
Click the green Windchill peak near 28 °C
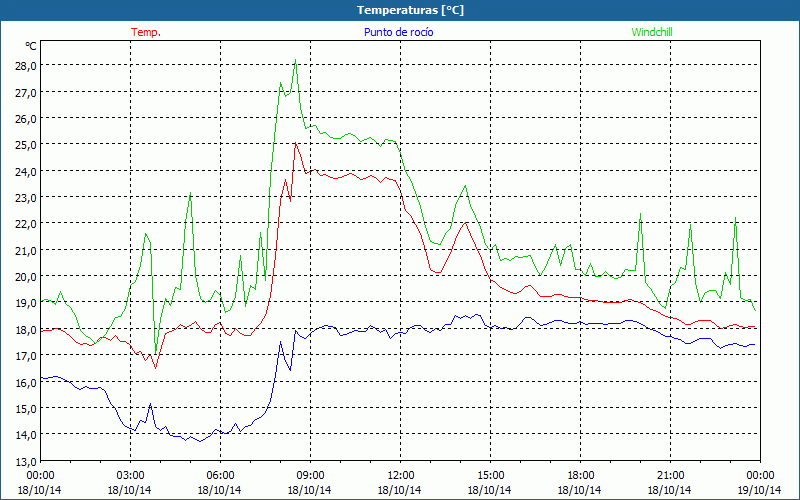tap(295, 61)
